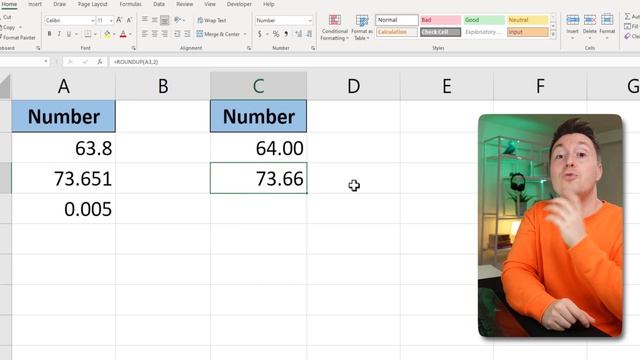This screenshot has height=360, width=640.
Task: Open the Data ribbon tab
Action: coord(159,4)
